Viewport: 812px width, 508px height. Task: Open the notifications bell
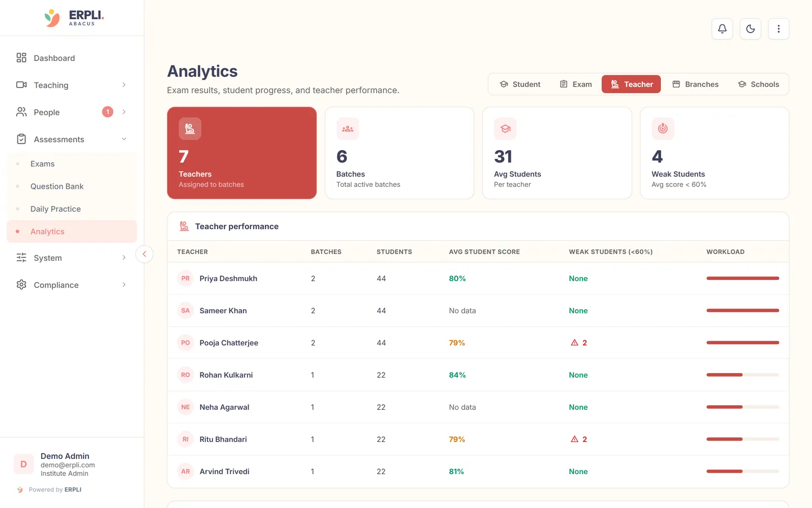pyautogui.click(x=722, y=29)
